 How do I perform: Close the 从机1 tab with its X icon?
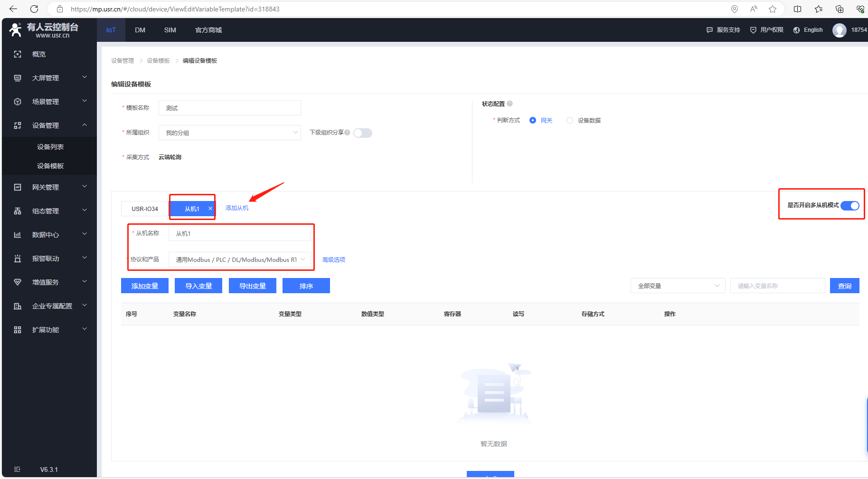click(x=210, y=209)
